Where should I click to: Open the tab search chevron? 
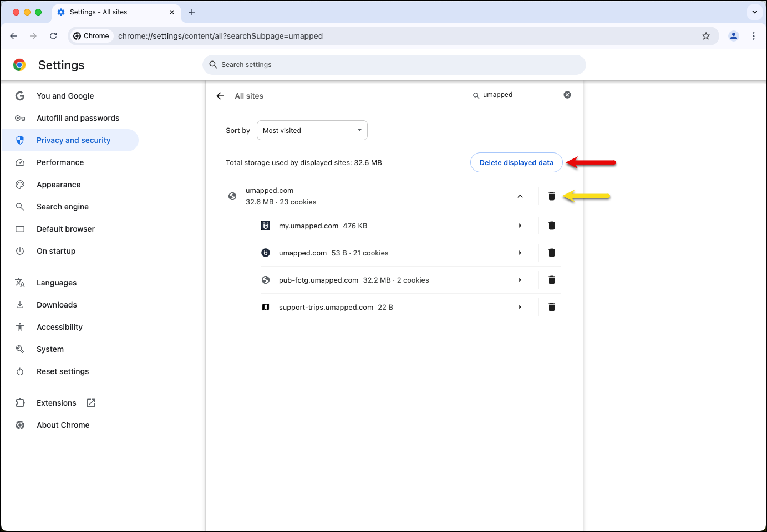(755, 12)
